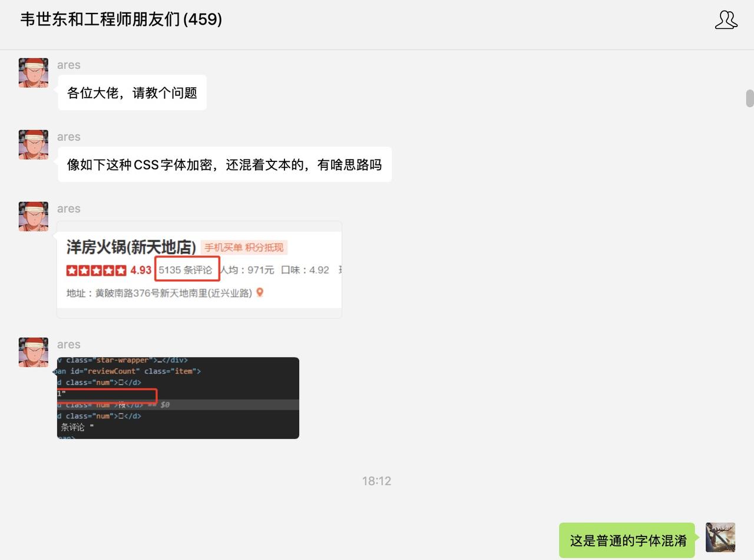Click sender name "ares" above first message

[x=68, y=65]
